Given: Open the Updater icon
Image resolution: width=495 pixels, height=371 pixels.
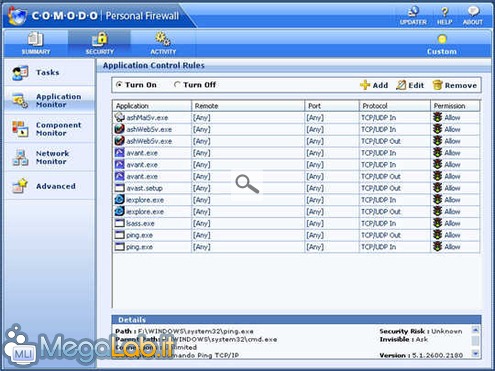Looking at the screenshot, I should (x=413, y=15).
